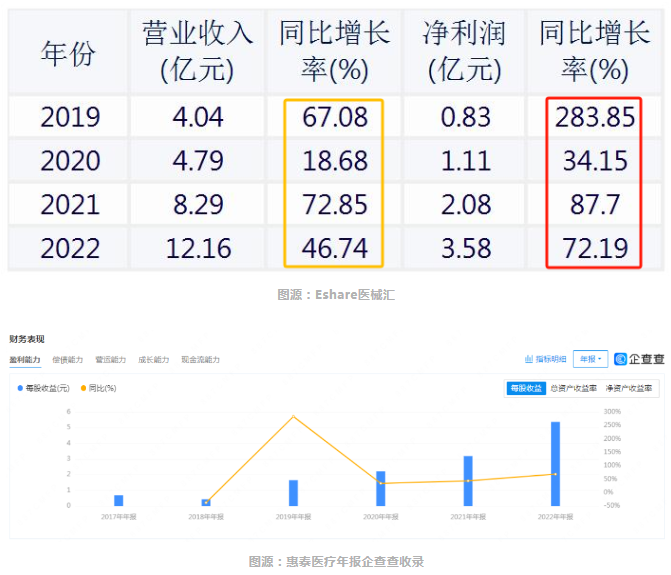Click the 2017年年报 blue bar
This screenshot has height=575, width=671.
(x=119, y=500)
